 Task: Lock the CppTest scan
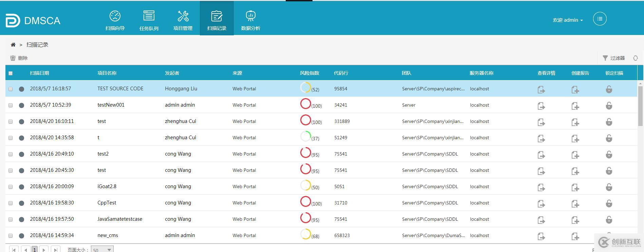coord(609,203)
